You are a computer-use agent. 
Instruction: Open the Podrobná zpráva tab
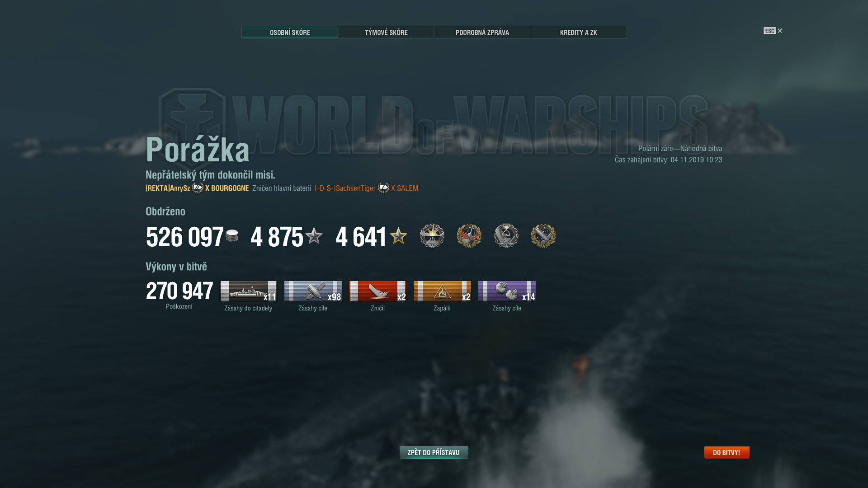click(482, 33)
